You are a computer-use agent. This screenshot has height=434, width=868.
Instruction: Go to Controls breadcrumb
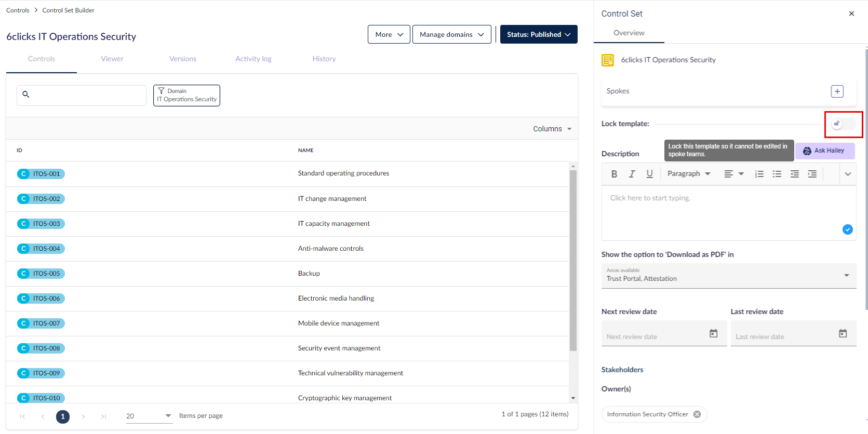[18, 10]
